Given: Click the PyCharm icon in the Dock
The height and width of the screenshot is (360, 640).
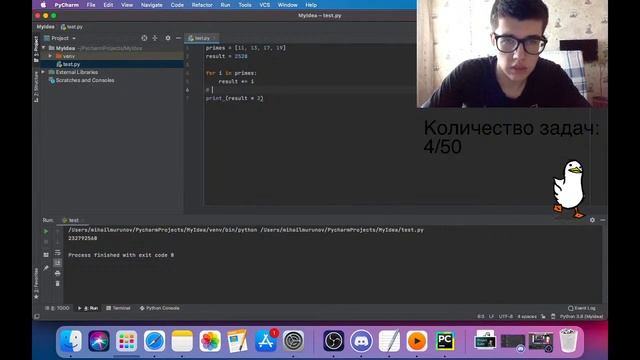Looking at the screenshot, I should pos(444,340).
